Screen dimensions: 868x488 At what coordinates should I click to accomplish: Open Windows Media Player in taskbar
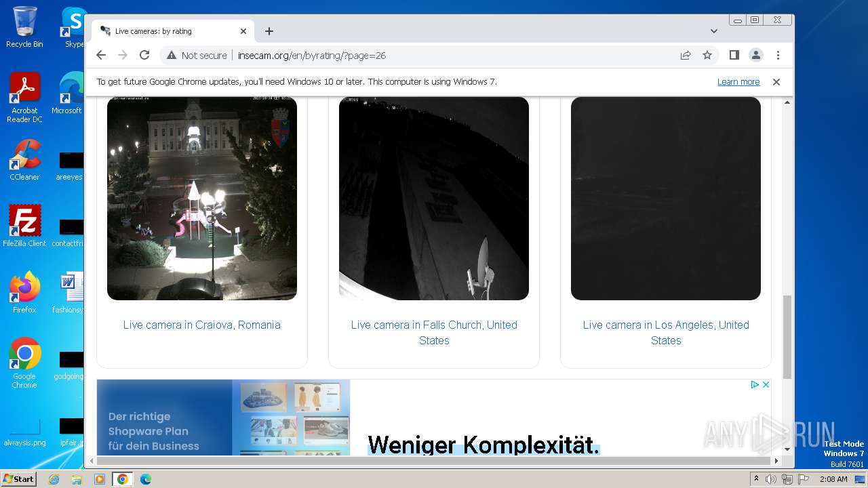click(100, 479)
